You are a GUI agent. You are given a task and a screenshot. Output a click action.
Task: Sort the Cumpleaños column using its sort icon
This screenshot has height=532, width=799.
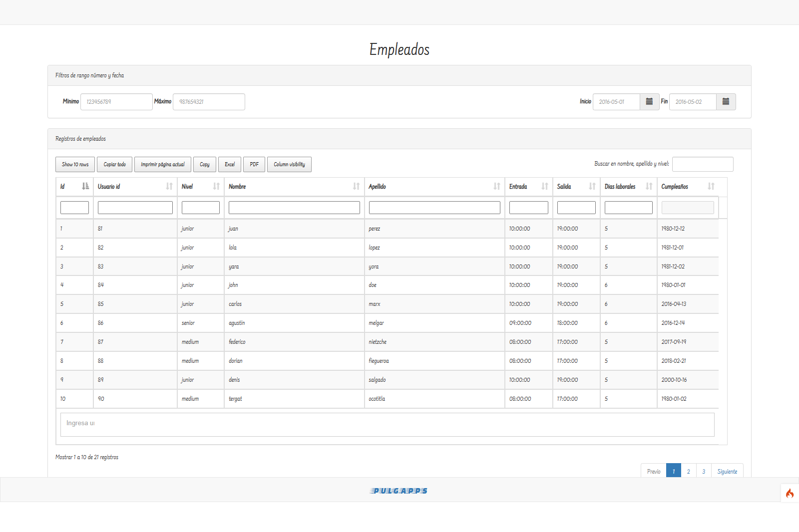click(712, 187)
